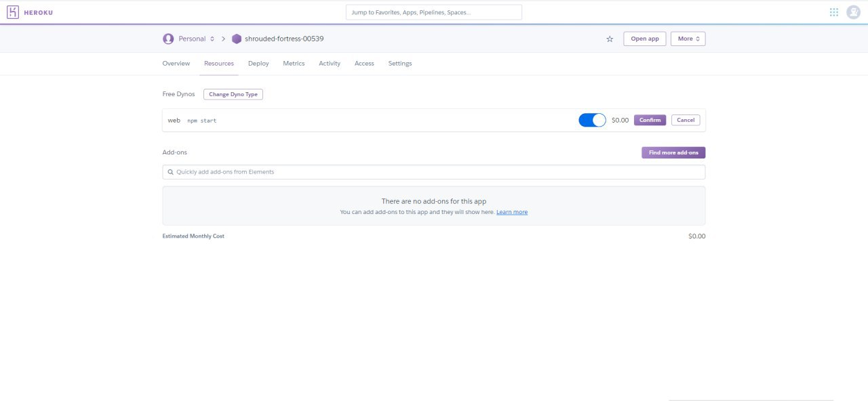Click the 'web' dyno label
This screenshot has height=401, width=868.
click(174, 120)
